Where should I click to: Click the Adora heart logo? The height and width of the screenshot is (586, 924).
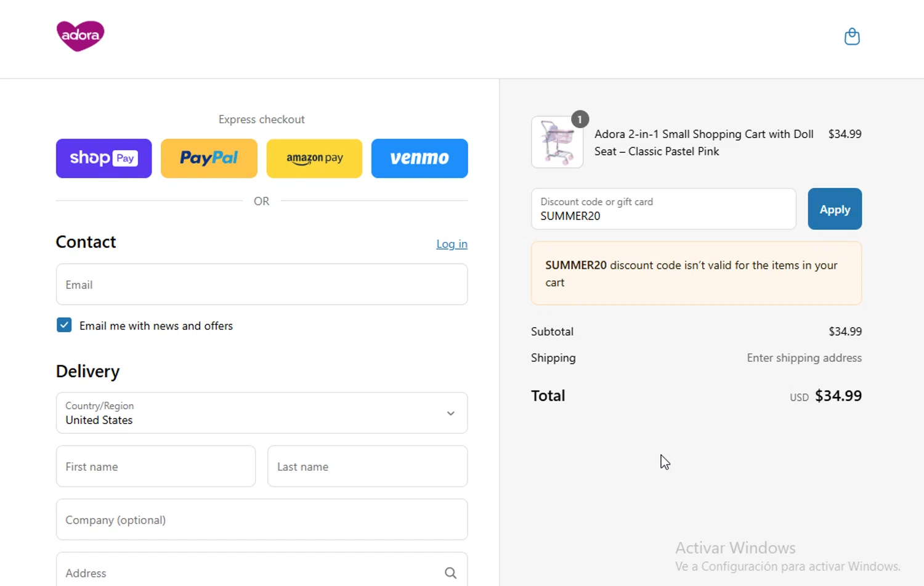pyautogui.click(x=80, y=36)
